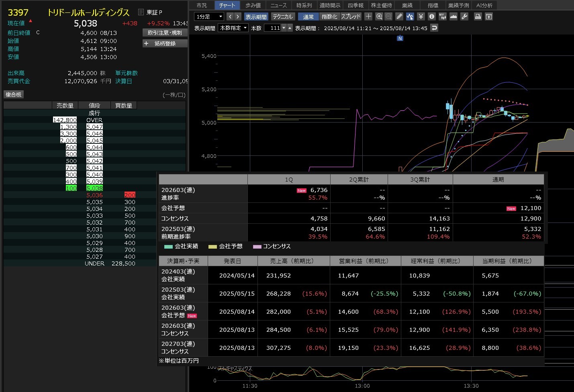Select the pencil drawing tool
574x392 pixels.
[399, 16]
